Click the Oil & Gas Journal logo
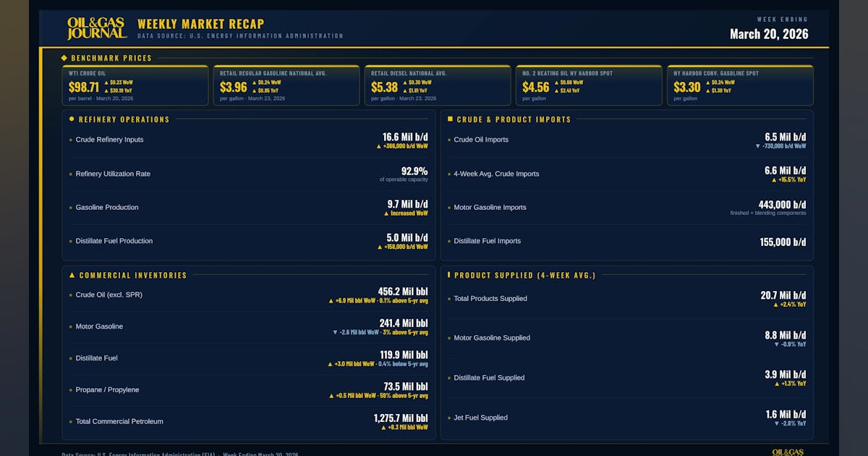Image resolution: width=868 pixels, height=456 pixels. point(97,28)
